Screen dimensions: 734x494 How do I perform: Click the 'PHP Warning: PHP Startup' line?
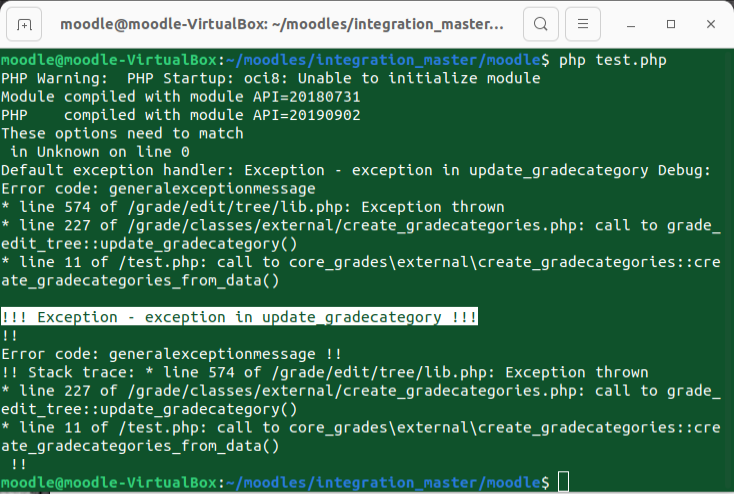(271, 78)
